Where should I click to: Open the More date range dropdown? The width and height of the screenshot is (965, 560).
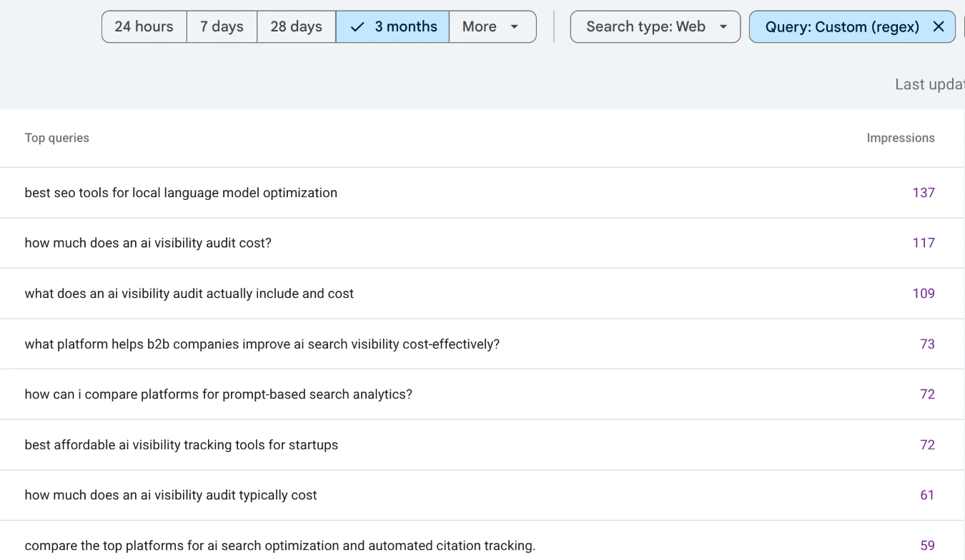tap(493, 26)
